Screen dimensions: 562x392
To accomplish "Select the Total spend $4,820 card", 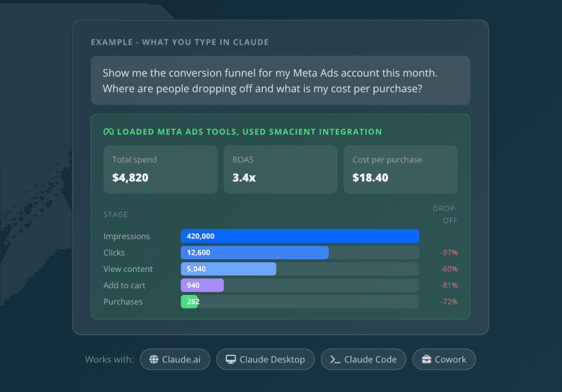I will (x=161, y=170).
